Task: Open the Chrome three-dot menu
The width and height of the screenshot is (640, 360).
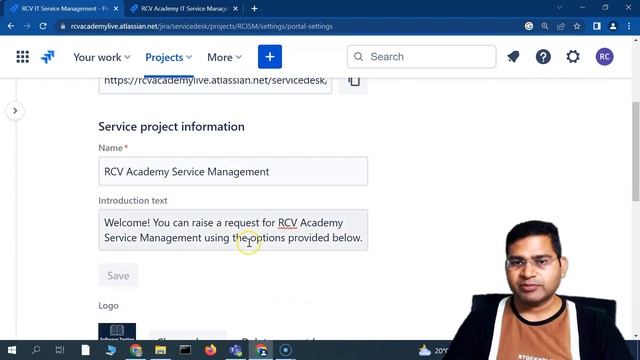Action: click(x=629, y=26)
